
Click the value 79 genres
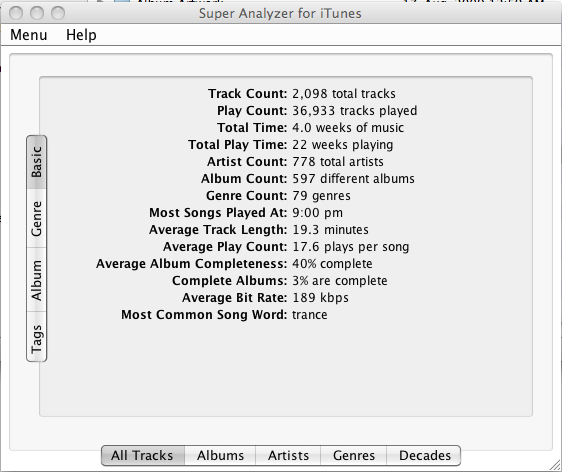click(x=322, y=196)
